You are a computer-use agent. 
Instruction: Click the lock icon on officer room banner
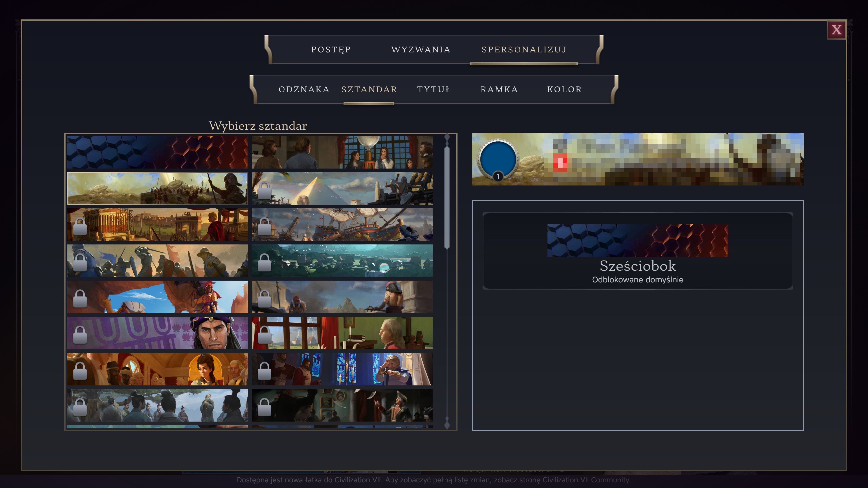[x=264, y=407]
